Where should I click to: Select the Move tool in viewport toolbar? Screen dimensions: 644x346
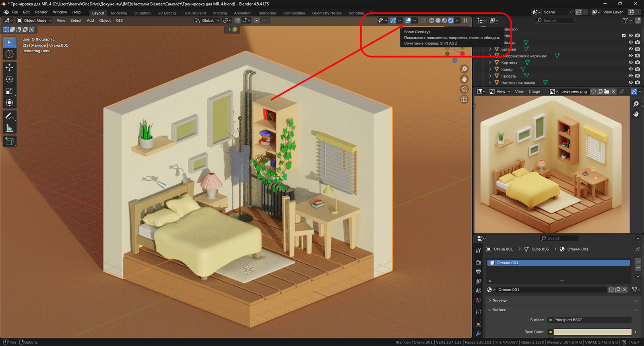click(x=9, y=67)
